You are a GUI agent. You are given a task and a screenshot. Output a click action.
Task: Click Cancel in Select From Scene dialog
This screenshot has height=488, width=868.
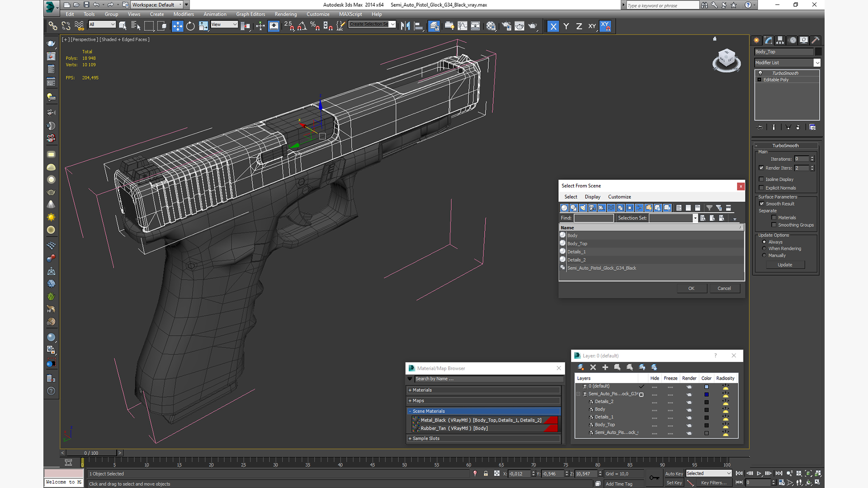tap(724, 288)
